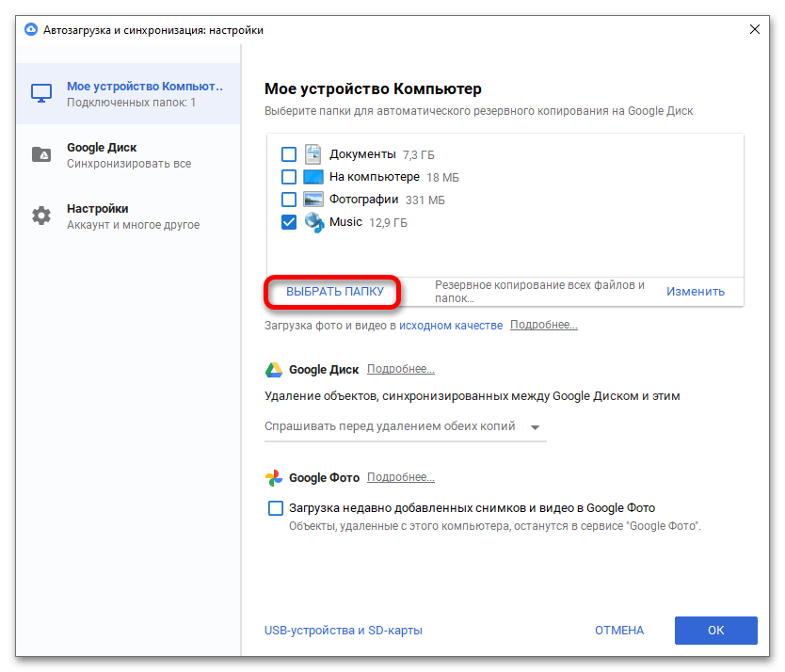Click the Google Drive triangle logo
The image size is (785, 672).
[x=274, y=370]
